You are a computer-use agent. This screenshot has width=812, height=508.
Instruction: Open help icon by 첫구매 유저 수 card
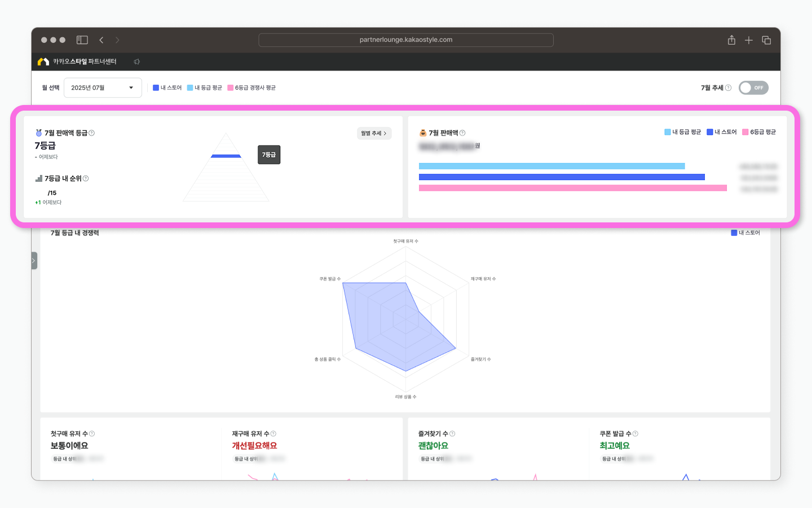pyautogui.click(x=92, y=433)
